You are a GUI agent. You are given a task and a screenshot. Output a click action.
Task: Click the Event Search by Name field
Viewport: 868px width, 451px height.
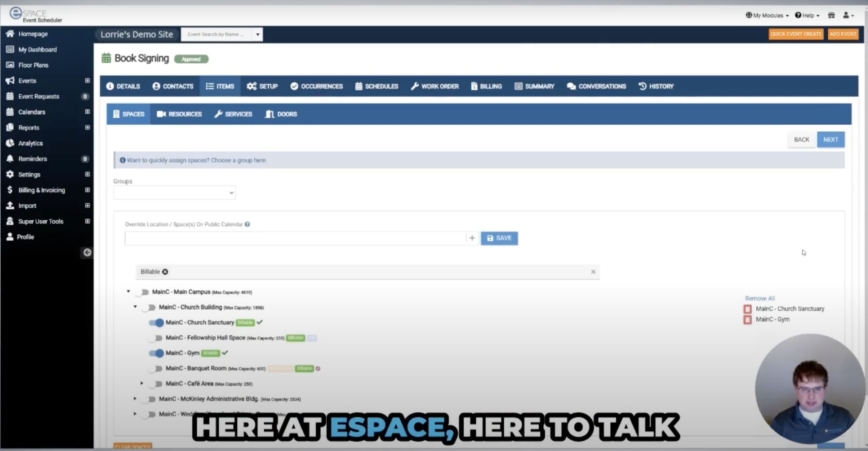[217, 34]
